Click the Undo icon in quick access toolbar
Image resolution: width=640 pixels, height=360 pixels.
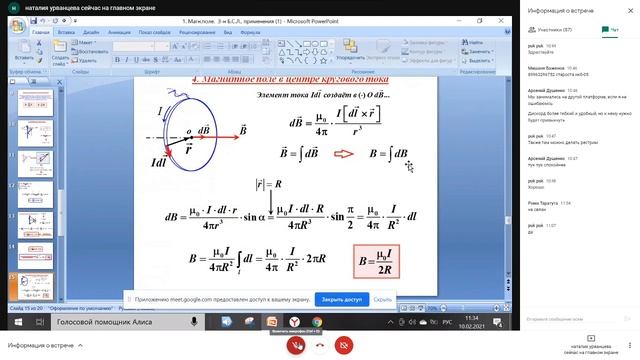[x=43, y=21]
